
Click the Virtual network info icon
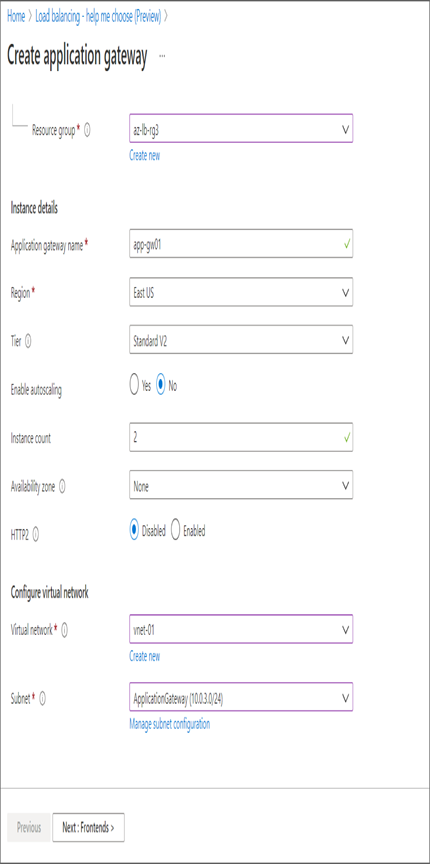tap(64, 631)
